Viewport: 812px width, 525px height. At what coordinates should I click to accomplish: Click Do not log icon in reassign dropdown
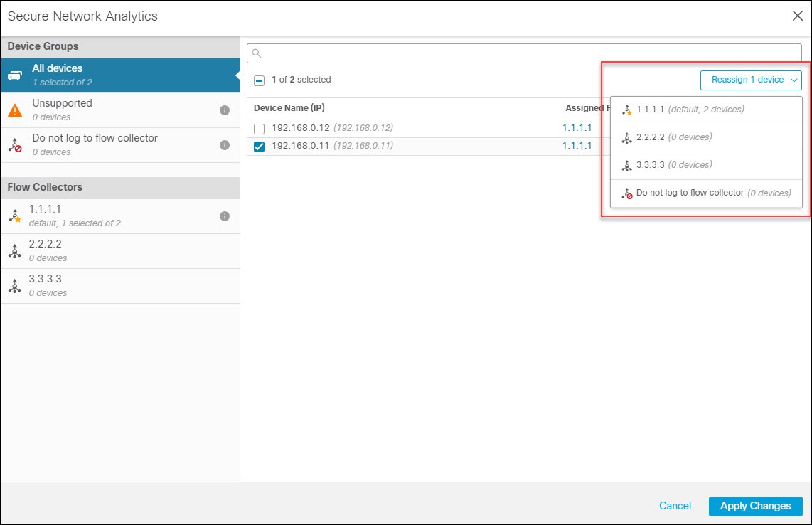coord(627,193)
